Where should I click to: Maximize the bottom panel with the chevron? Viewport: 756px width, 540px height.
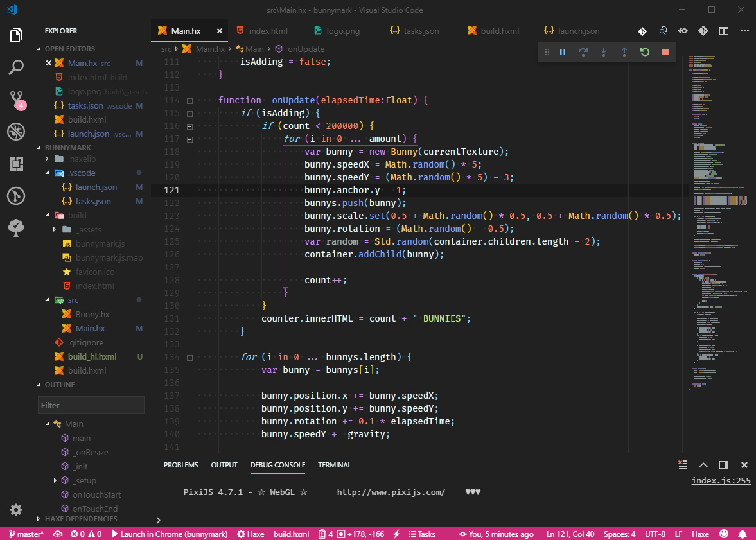pos(703,465)
